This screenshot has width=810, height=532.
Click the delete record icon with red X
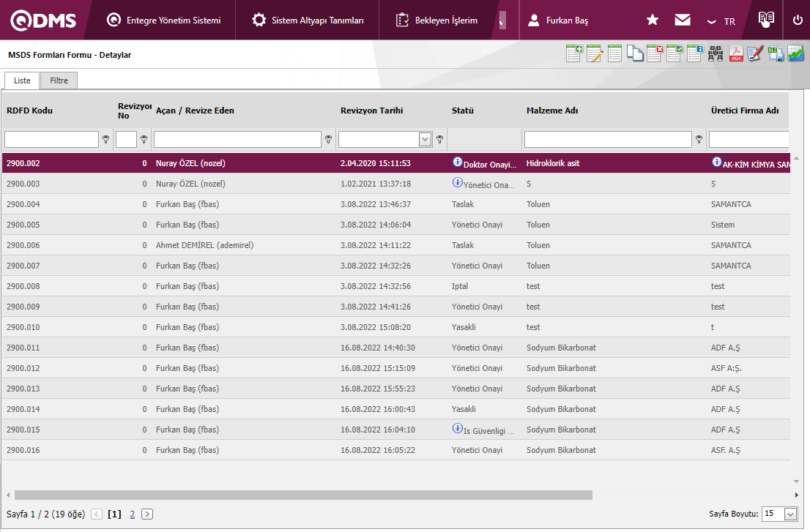(x=655, y=54)
